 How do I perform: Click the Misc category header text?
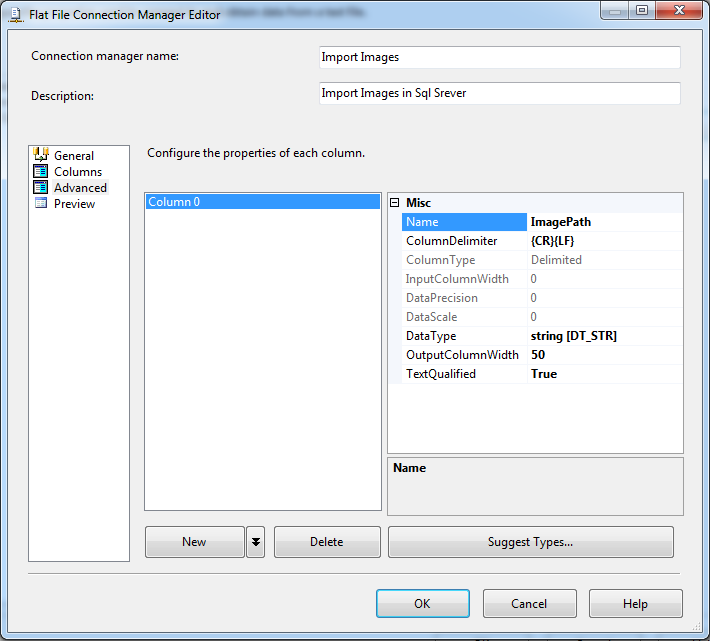418,203
